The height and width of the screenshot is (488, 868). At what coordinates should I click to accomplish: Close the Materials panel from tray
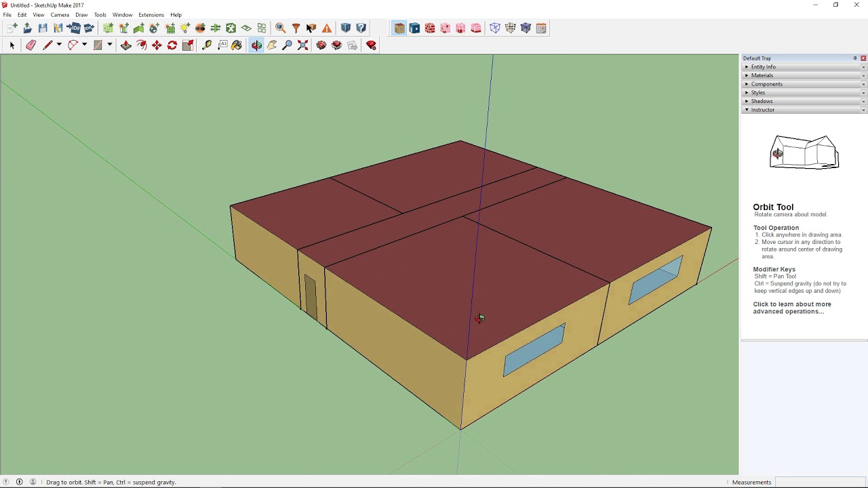863,75
